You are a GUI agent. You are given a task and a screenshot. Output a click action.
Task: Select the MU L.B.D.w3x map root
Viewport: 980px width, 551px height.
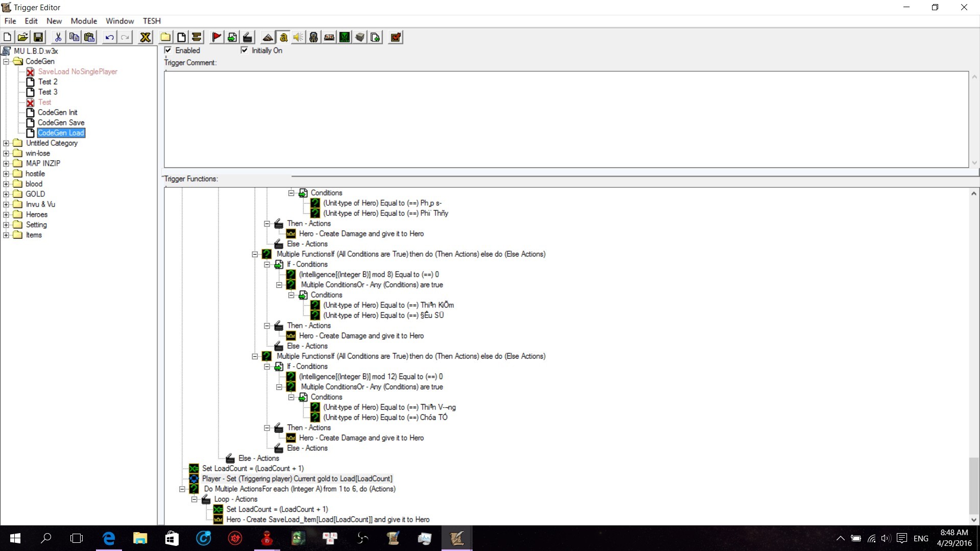[36, 51]
